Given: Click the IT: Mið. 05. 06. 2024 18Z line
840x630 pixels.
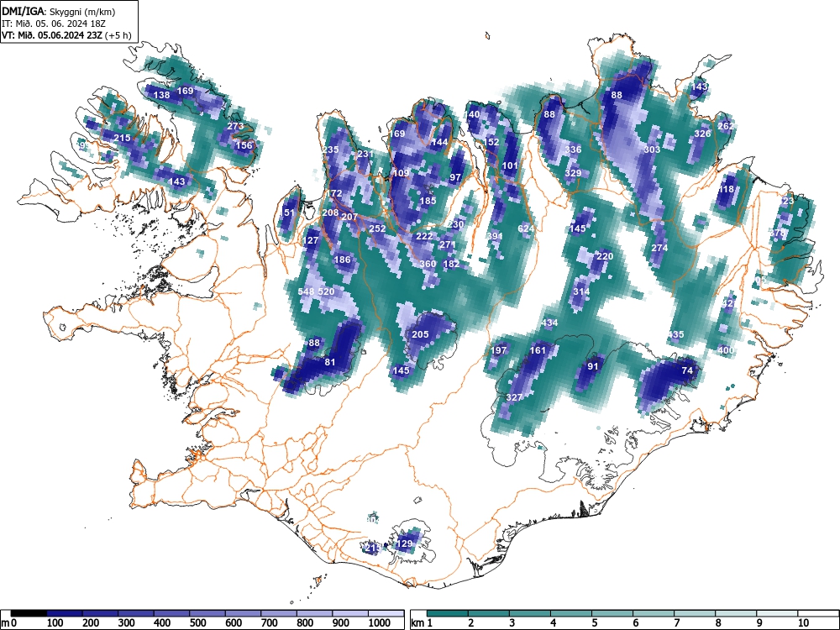Looking at the screenshot, I should 55,23.
